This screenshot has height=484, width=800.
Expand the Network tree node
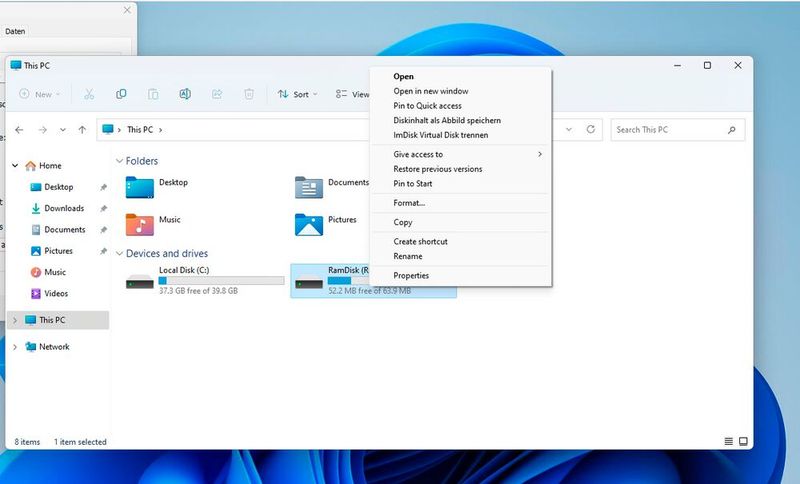pos(15,347)
